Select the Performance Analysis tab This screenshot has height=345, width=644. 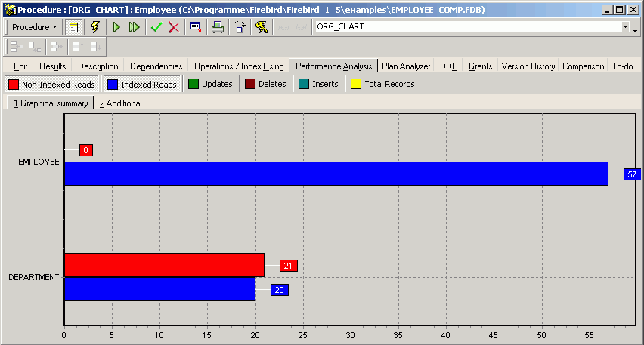333,66
